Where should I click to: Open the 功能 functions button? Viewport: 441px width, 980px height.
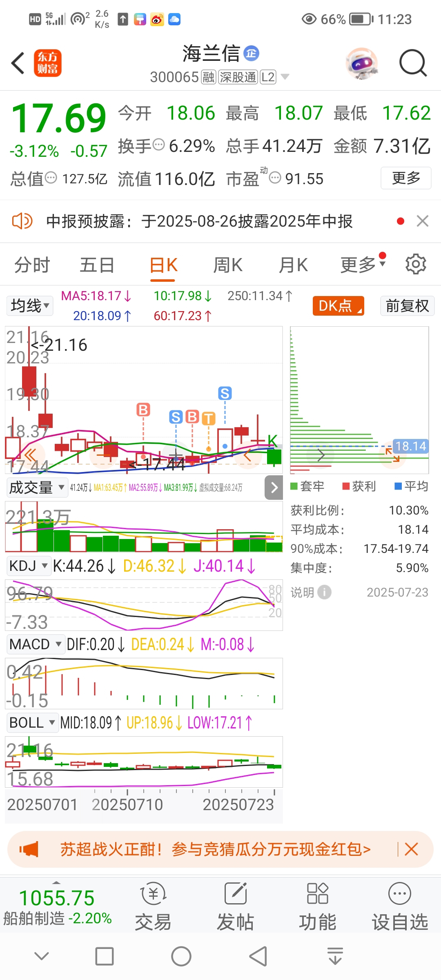click(x=317, y=906)
